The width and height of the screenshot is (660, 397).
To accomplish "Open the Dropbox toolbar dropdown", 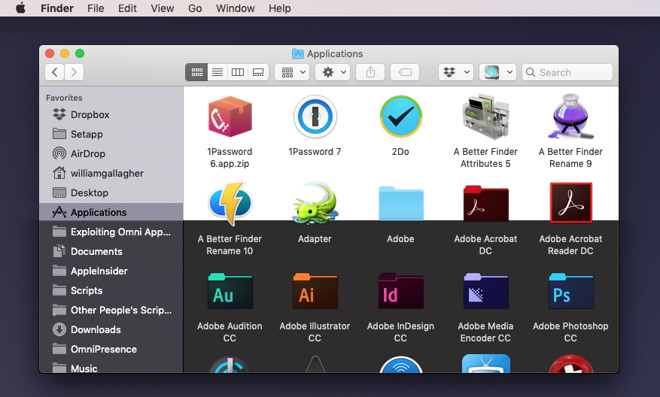I will (456, 72).
